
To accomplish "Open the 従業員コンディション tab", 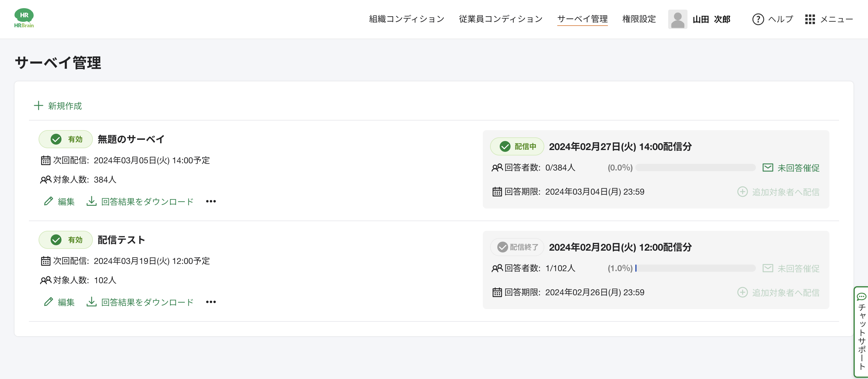I will point(500,19).
